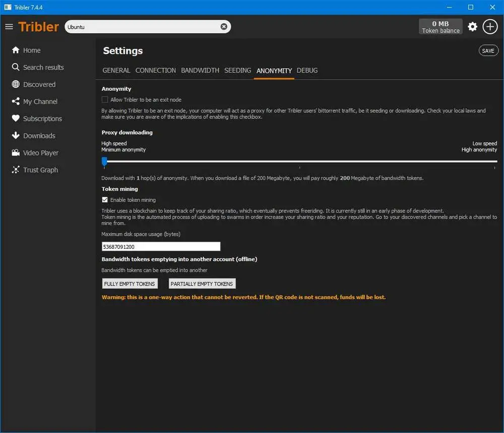Uncheck Enable token mining
Image resolution: width=504 pixels, height=433 pixels.
click(x=105, y=200)
